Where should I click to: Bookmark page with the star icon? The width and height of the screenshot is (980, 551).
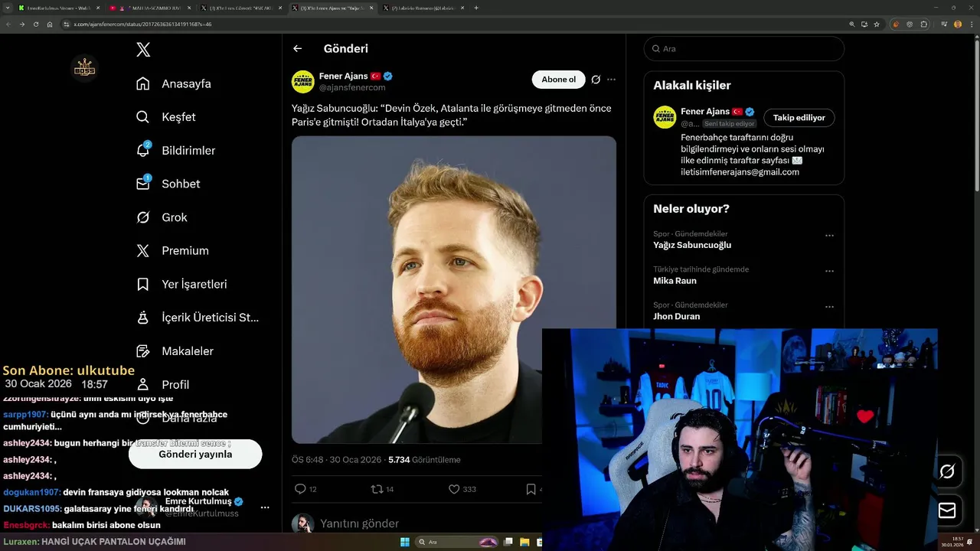pyautogui.click(x=877, y=24)
